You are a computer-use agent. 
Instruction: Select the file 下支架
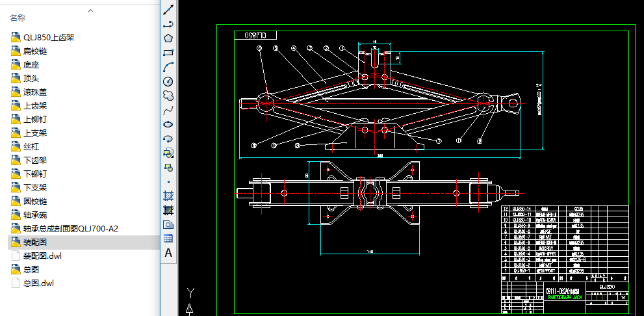coord(35,188)
